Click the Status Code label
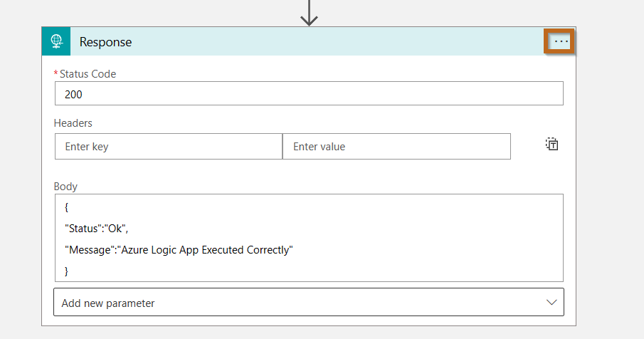This screenshot has width=644, height=339. 88,74
